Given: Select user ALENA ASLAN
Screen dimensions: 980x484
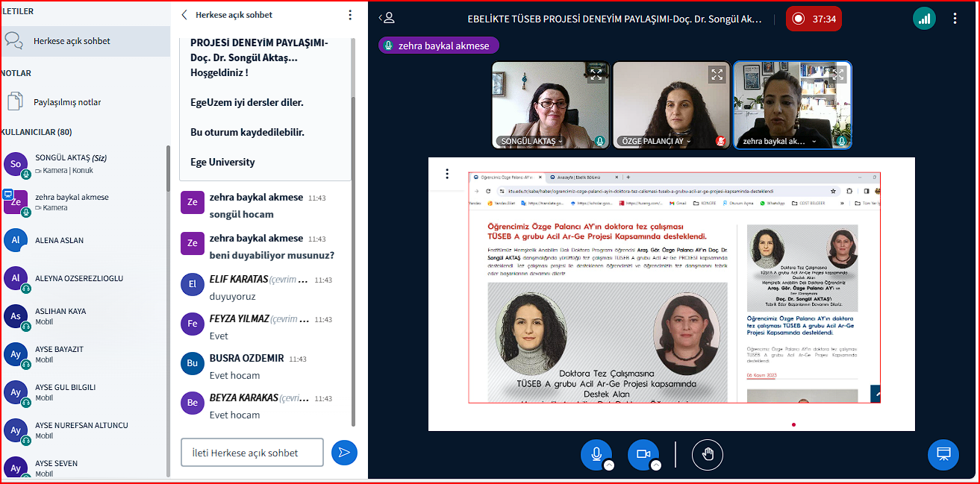Looking at the screenshot, I should [84, 240].
